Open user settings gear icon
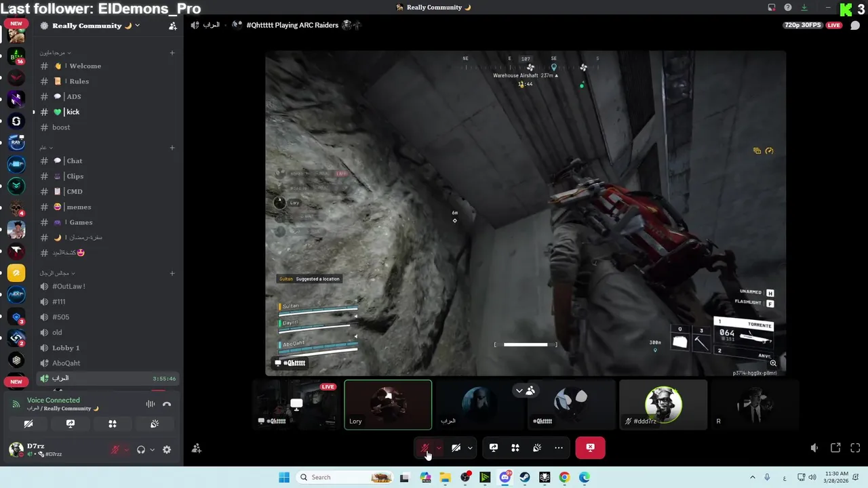 (167, 449)
